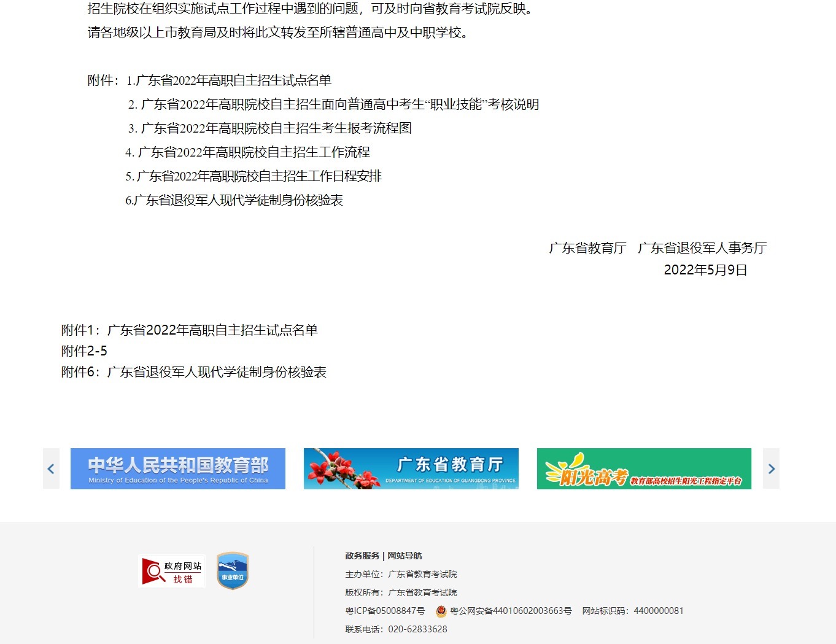Click list item 1.广东省2022年高职自主招生试点名单
Screen dimensions: 836x644
[229, 80]
